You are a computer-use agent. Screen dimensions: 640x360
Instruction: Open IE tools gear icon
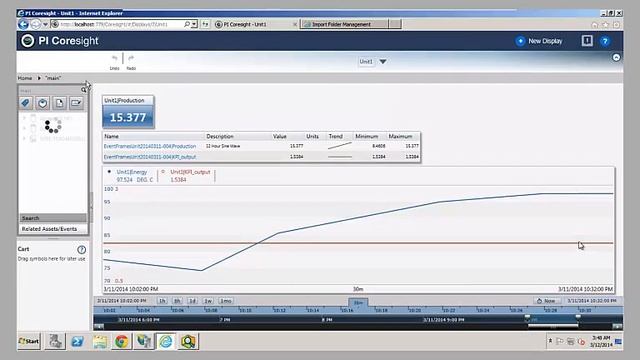point(616,25)
